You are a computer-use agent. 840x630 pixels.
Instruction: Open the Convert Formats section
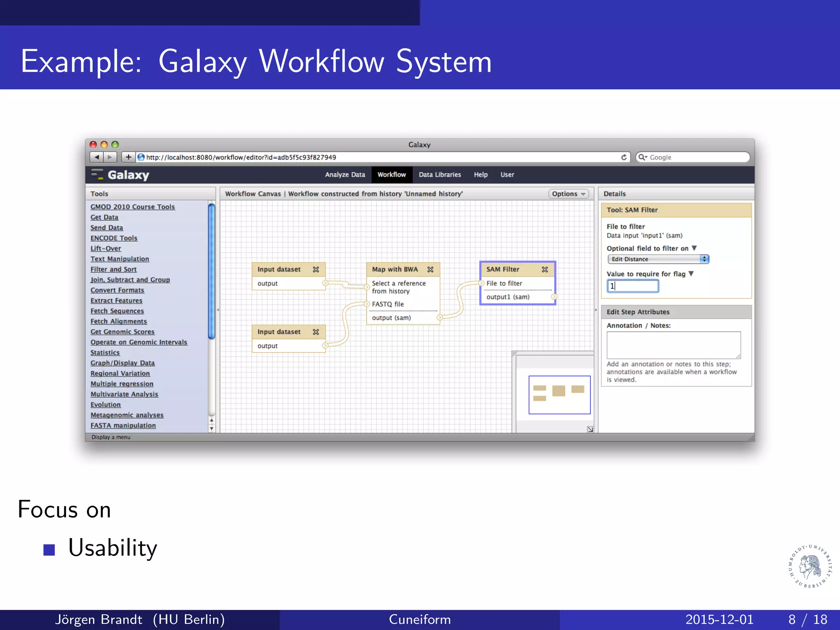[x=117, y=290]
